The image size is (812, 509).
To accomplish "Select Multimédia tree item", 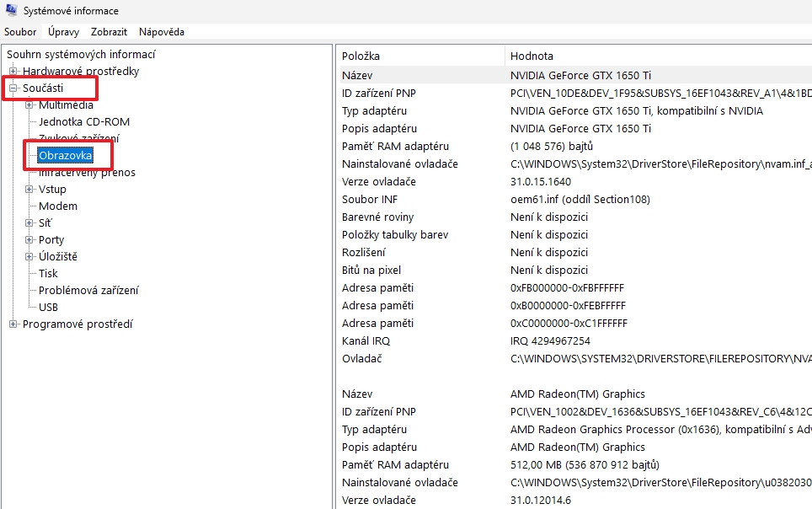I will 66,104.
